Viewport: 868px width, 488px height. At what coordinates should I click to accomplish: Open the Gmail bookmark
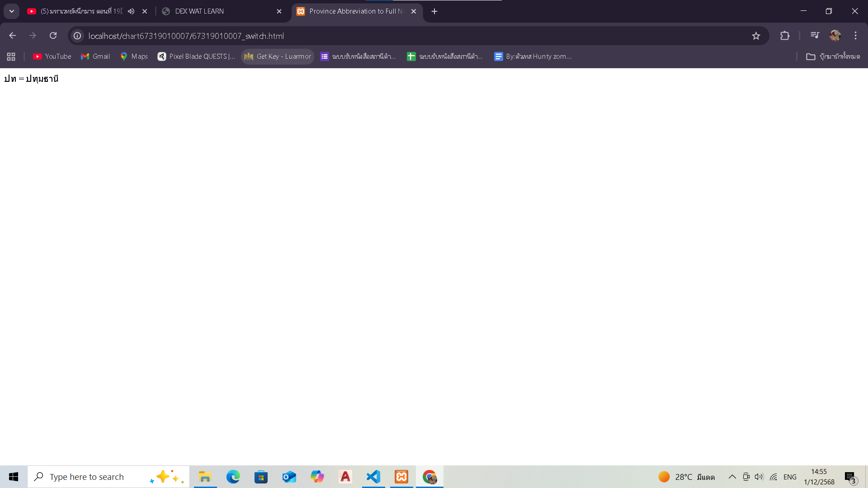[x=95, y=56]
